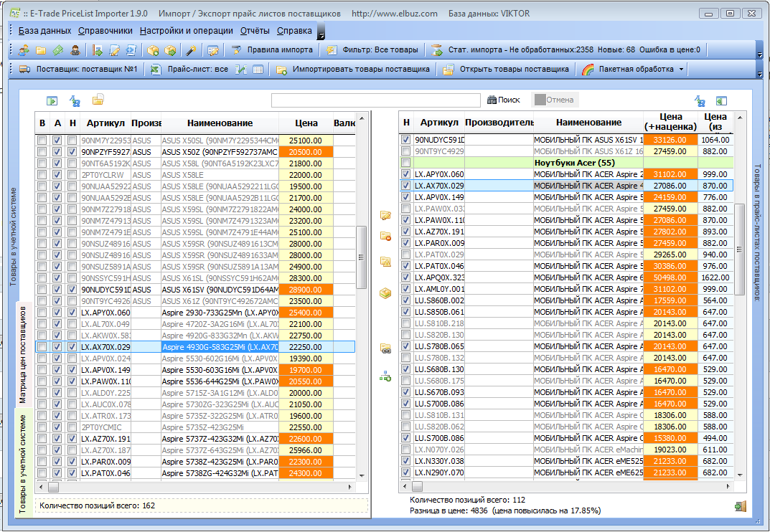Open Пакетная обработка dropdown arrow
This screenshot has height=532, width=770.
681,70
